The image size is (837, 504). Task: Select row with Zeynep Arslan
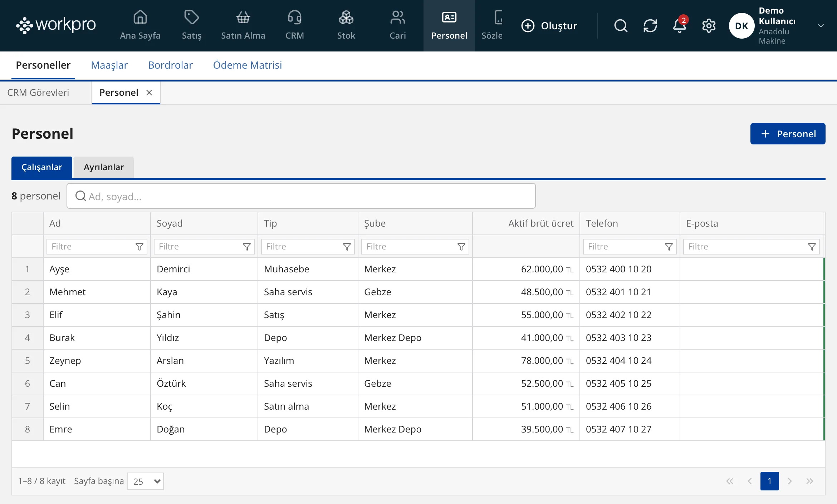(x=418, y=361)
